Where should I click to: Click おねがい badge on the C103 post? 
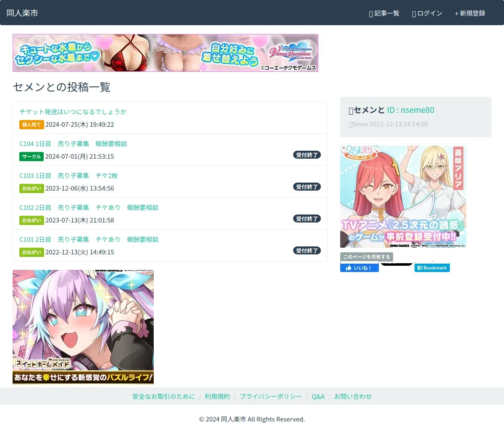[x=31, y=188]
